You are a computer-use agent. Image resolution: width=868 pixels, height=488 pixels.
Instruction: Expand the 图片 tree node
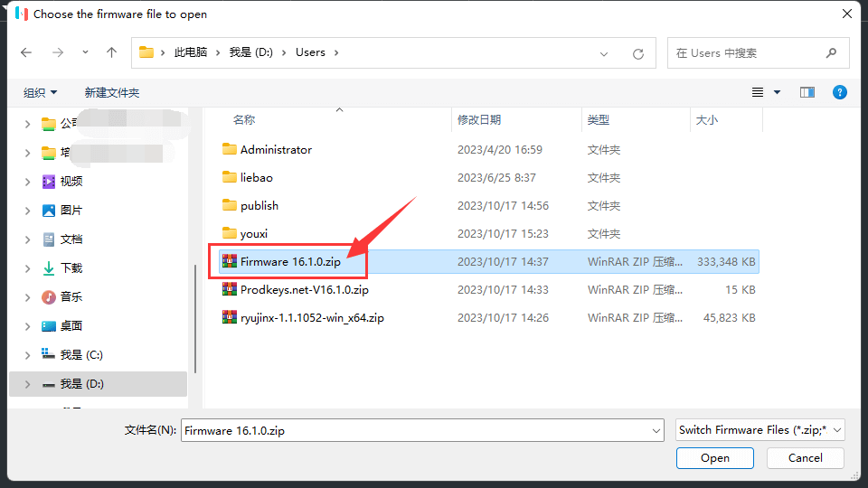tap(27, 211)
